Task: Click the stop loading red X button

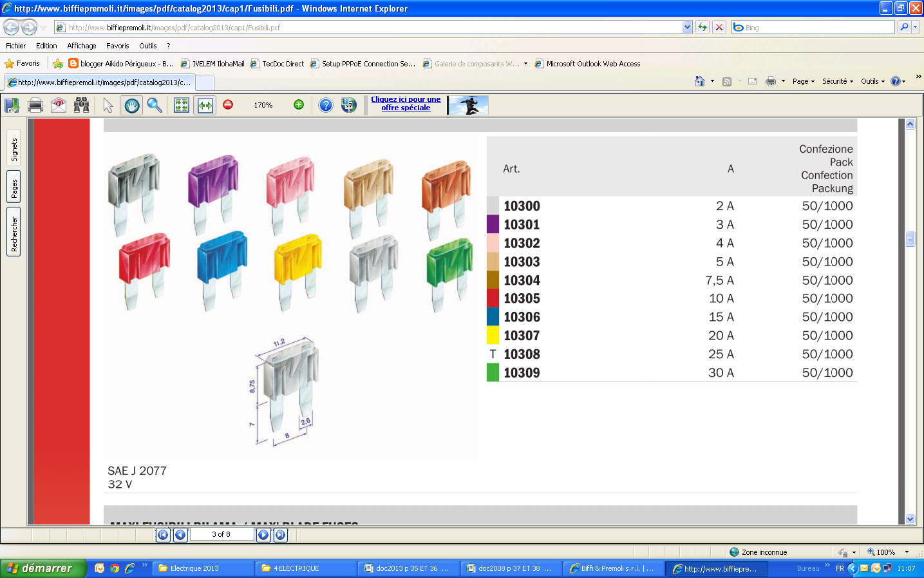Action: [719, 27]
